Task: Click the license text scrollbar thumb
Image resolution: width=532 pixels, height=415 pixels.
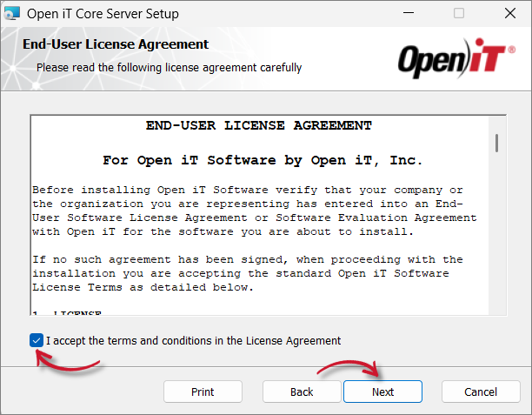Action: 496,143
